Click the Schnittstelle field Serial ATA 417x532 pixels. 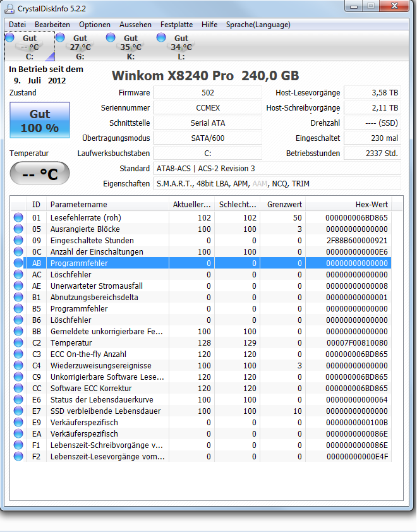coord(208,123)
